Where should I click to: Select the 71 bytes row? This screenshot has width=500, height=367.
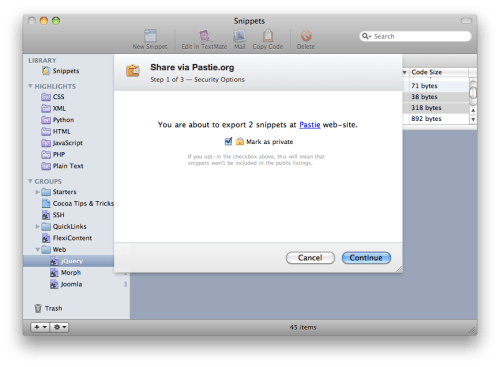tap(436, 86)
